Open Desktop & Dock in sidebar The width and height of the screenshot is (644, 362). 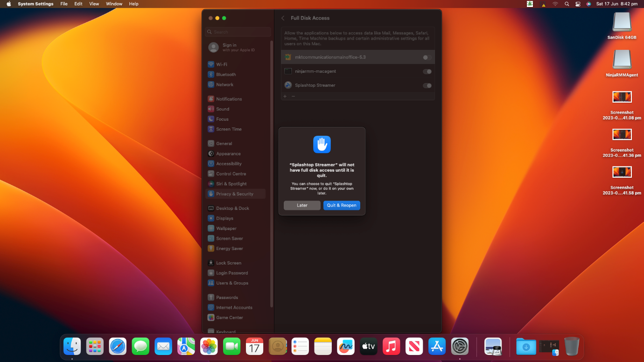(x=236, y=208)
